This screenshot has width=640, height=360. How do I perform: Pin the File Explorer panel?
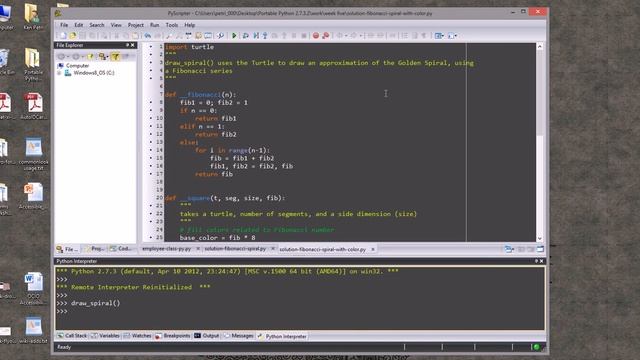127,45
